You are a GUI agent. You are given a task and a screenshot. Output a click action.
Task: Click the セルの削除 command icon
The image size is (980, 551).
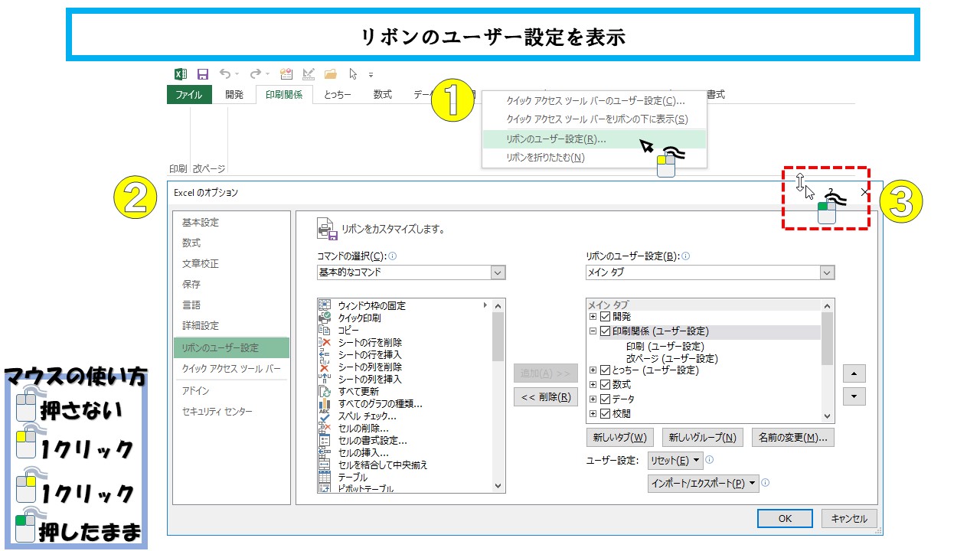click(324, 428)
